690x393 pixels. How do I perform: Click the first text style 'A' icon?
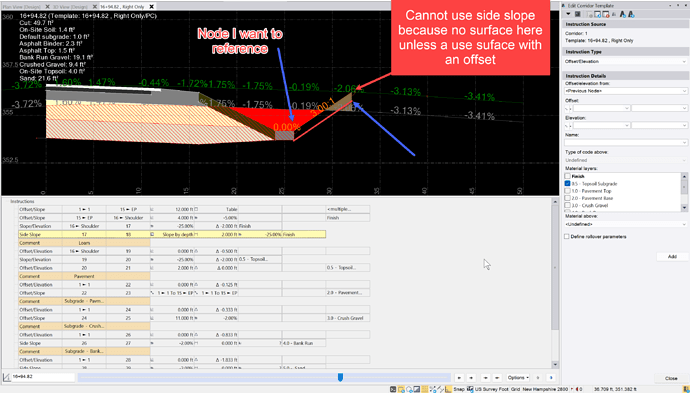click(x=622, y=15)
